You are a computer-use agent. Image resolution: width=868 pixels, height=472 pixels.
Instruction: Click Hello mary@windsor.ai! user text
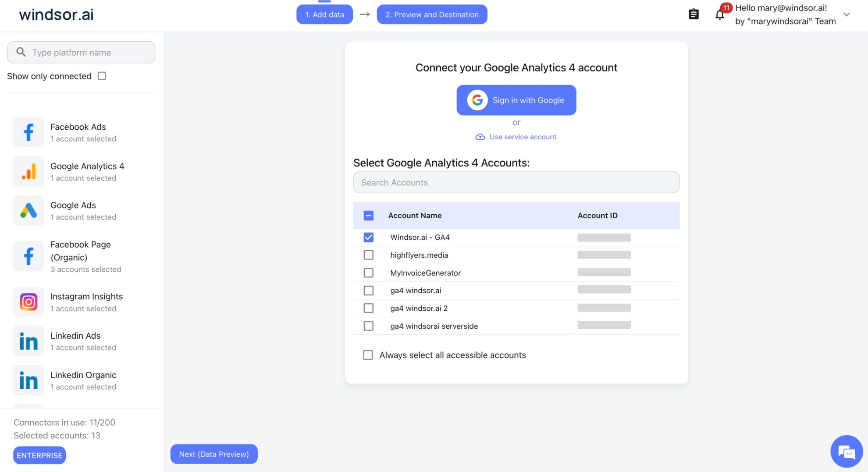tap(781, 8)
